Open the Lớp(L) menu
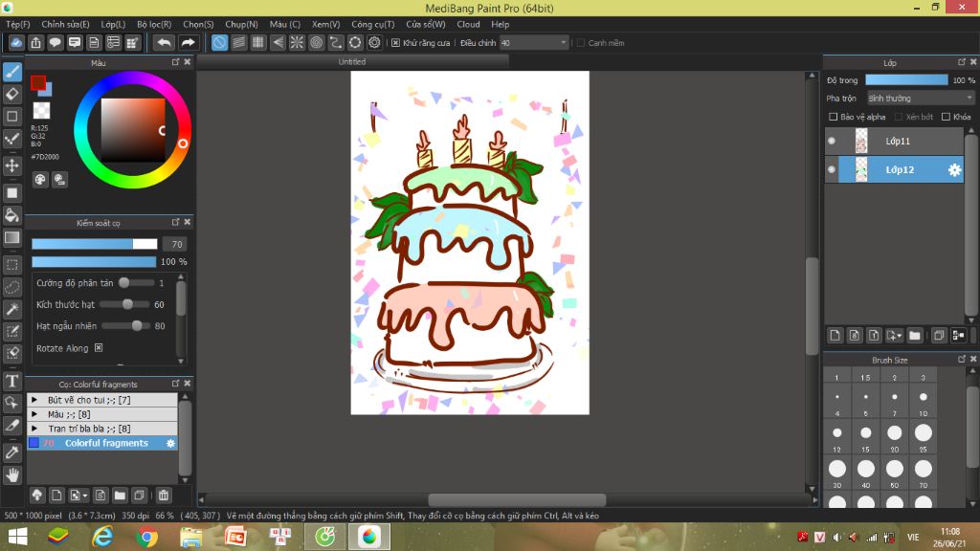This screenshot has width=980, height=551. coord(113,24)
